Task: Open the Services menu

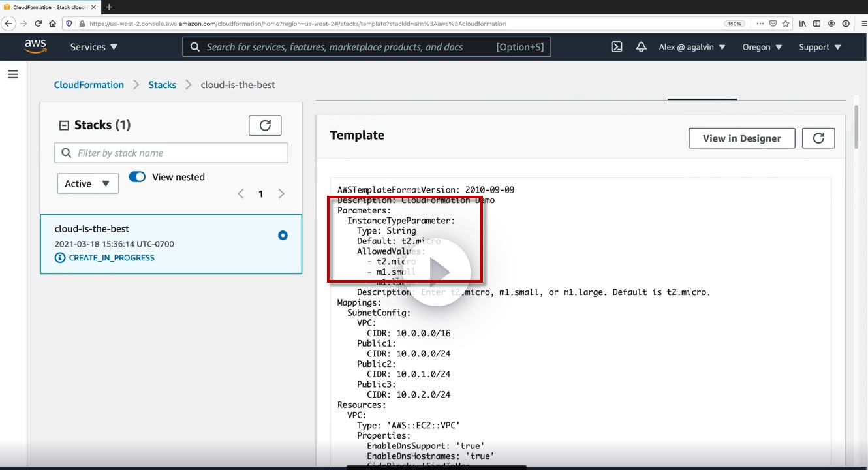Action: tap(94, 47)
